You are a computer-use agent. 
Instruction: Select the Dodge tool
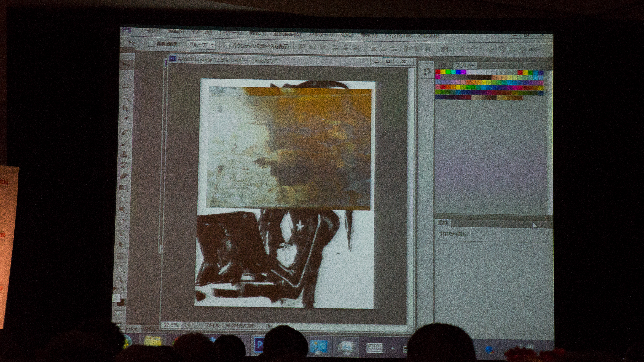pyautogui.click(x=122, y=210)
